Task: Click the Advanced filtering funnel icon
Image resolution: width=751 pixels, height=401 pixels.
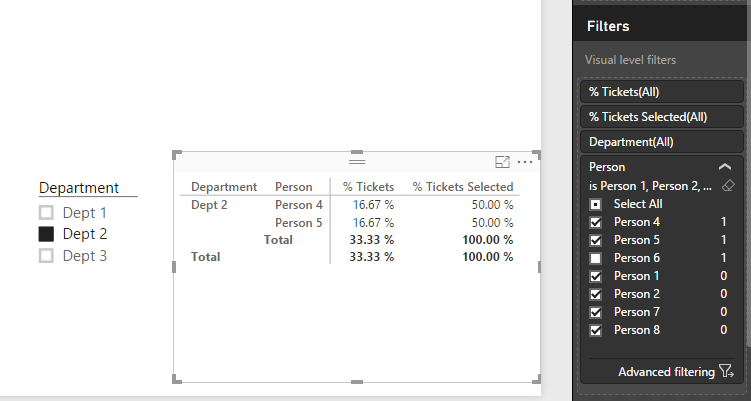Action: coord(727,371)
